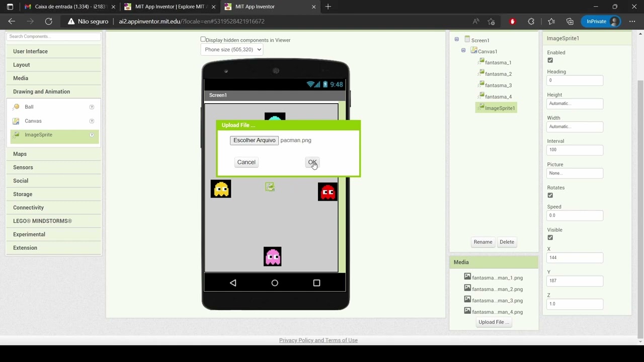Screen dimensions: 644x362
Task: Open a new browser tab
Action: pyautogui.click(x=328, y=7)
